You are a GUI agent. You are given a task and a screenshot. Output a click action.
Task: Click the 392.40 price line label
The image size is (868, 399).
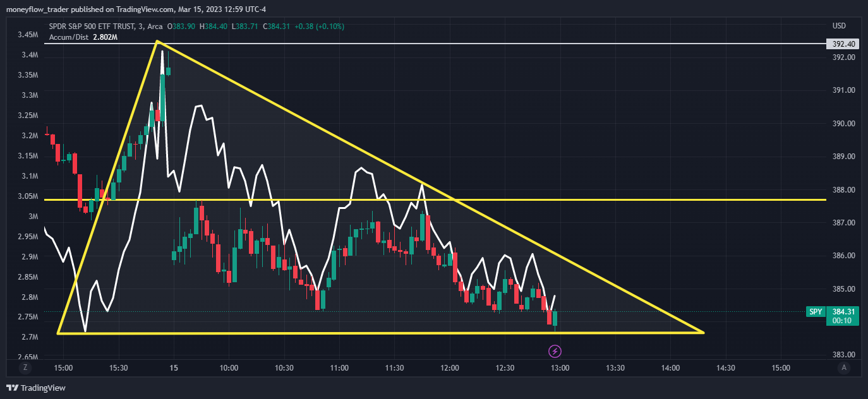click(x=843, y=44)
